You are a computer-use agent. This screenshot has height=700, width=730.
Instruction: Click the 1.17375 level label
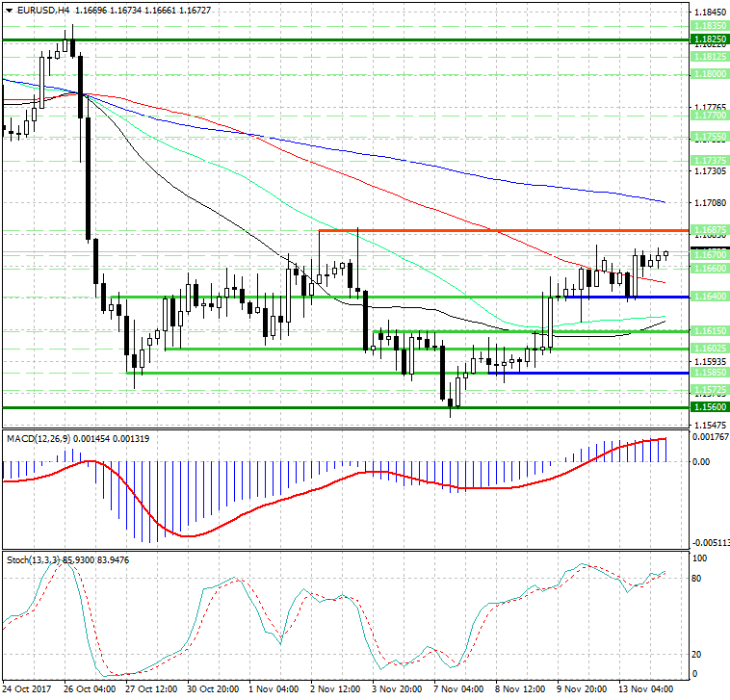point(709,161)
